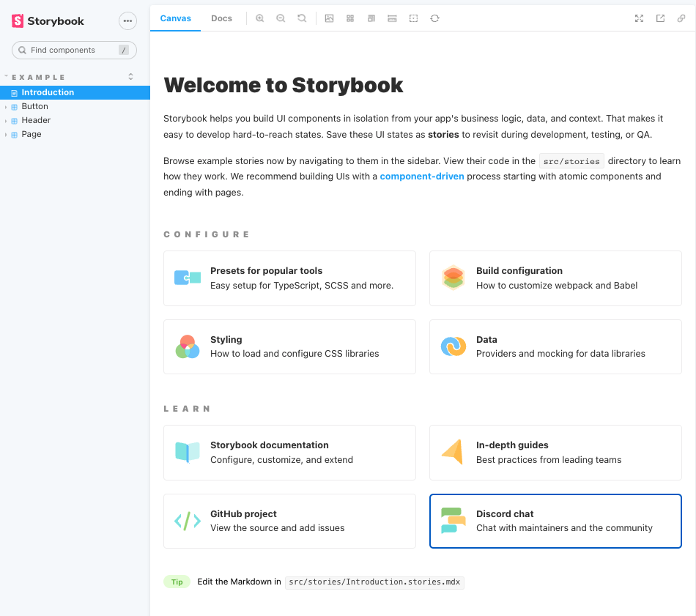Open GitHub project card
Image resolution: width=696 pixels, height=616 pixels.
[x=289, y=521]
